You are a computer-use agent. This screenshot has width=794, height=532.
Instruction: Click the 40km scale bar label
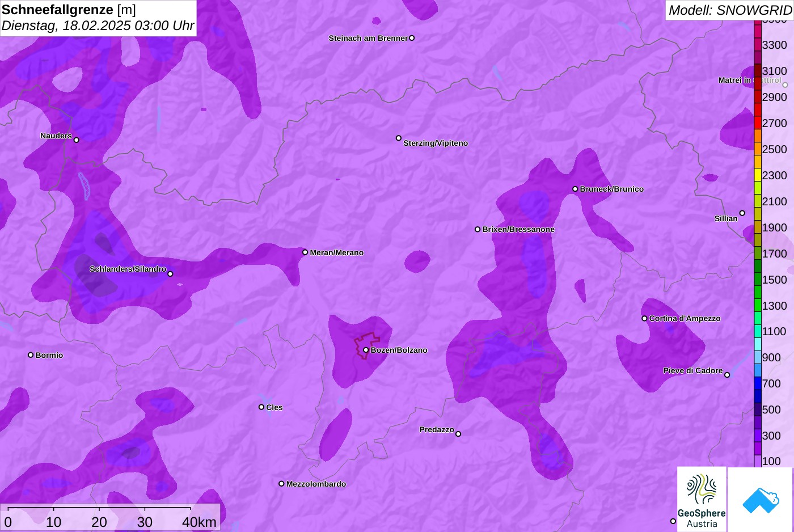[199, 522]
